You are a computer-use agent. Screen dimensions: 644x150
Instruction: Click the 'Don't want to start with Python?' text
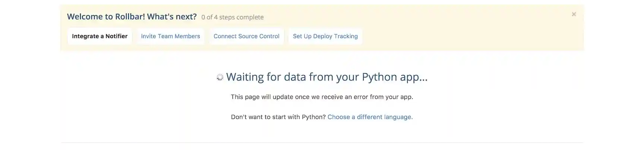(x=278, y=117)
